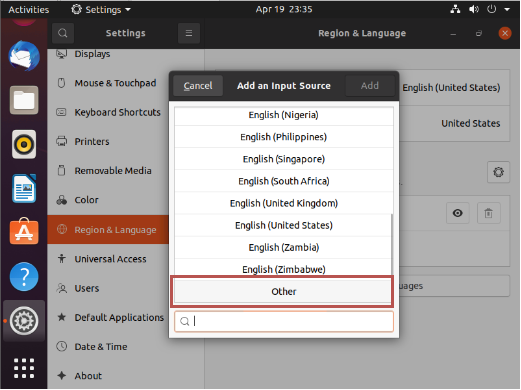Click the Add button in the dialog

coord(370,86)
